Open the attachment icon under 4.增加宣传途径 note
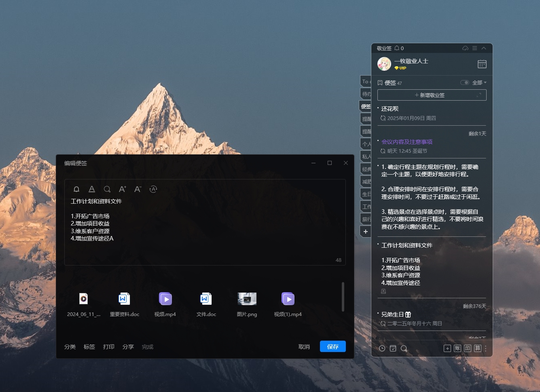The image size is (540, 392). tap(383, 291)
